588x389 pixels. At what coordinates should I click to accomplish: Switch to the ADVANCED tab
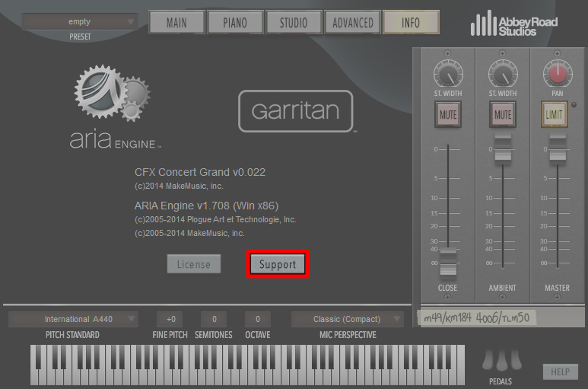352,23
